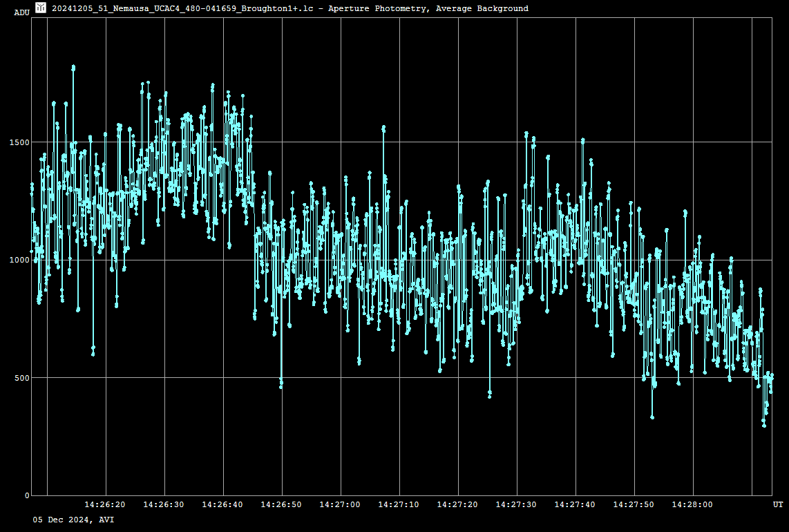This screenshot has height=532, width=789.
Task: Click the '14:28:00' time label
Action: coord(692,504)
